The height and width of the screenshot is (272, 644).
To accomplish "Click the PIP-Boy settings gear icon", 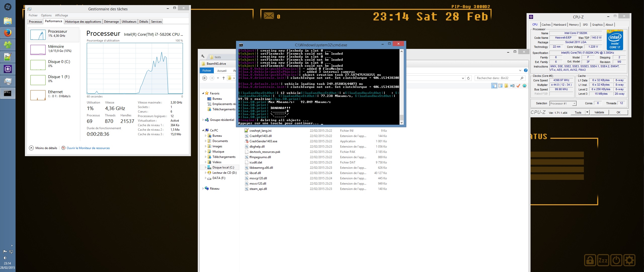I will pyautogui.click(x=629, y=260).
